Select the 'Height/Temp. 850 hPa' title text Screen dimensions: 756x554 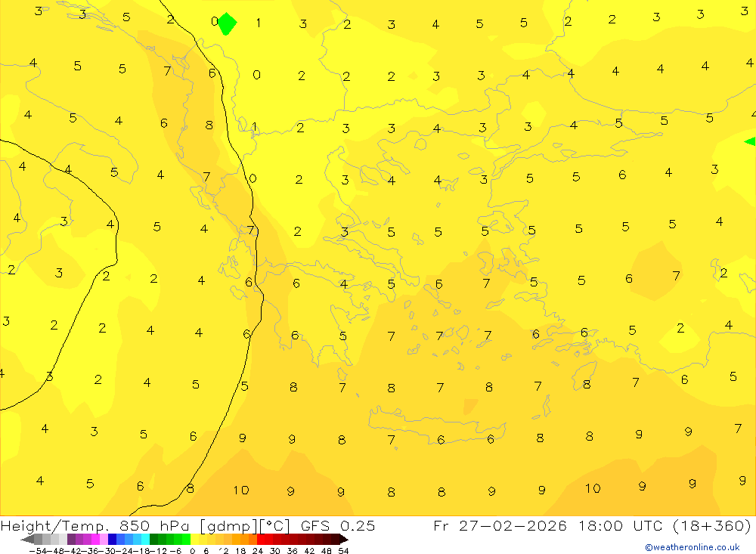[97, 525]
